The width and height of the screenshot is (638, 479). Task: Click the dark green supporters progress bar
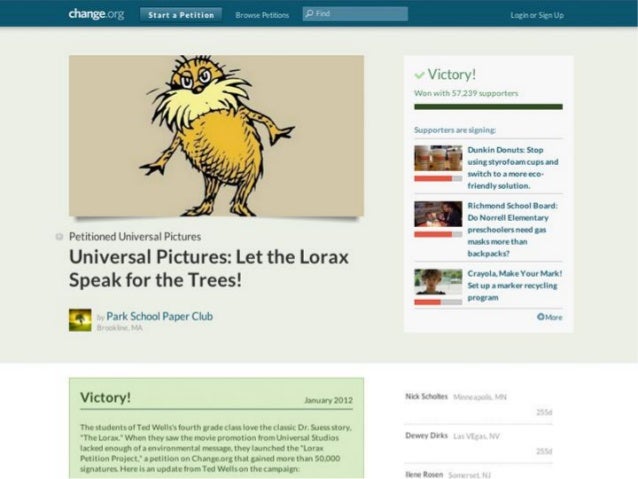tap(488, 107)
